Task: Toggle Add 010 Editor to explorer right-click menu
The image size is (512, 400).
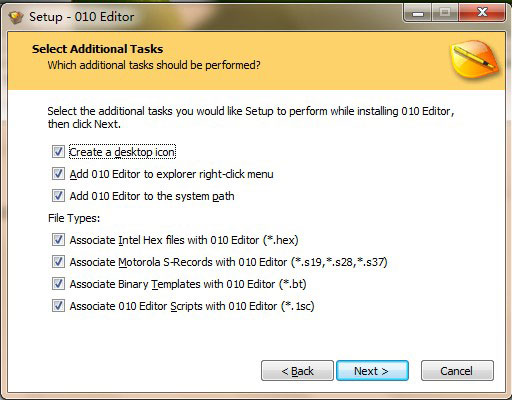Action: [58, 174]
